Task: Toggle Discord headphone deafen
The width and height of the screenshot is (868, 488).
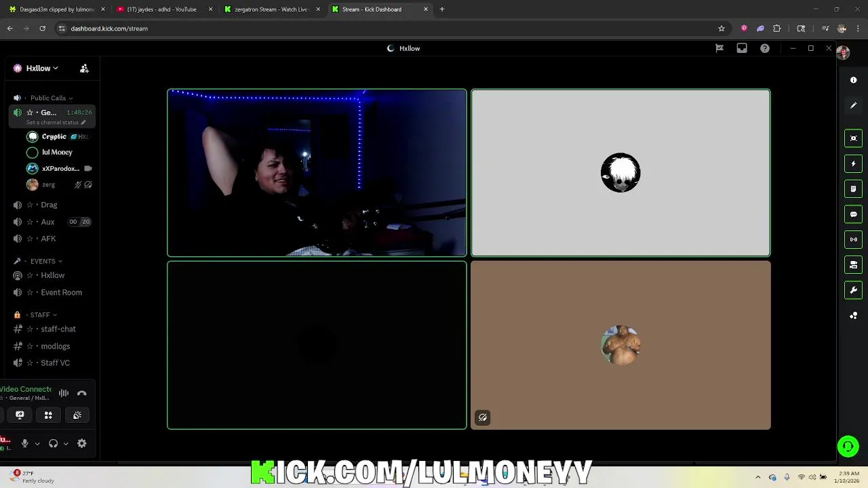Action: click(x=54, y=443)
